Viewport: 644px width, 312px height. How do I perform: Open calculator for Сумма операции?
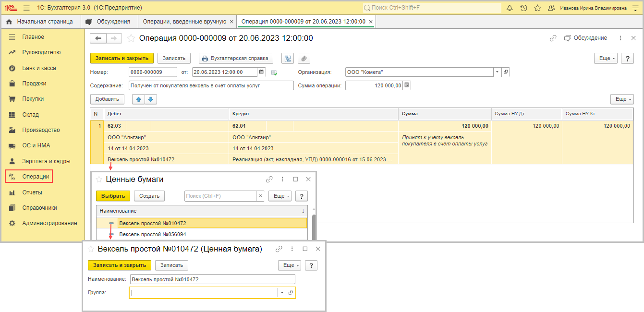click(407, 85)
